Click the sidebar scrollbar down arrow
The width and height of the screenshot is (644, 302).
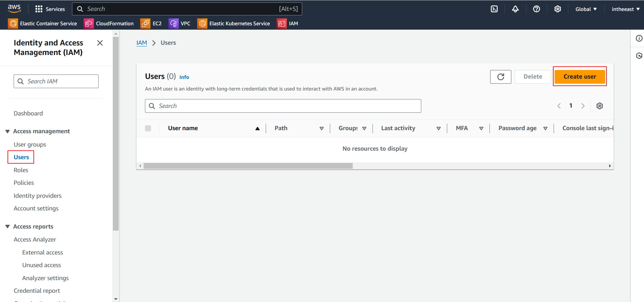pos(116,299)
